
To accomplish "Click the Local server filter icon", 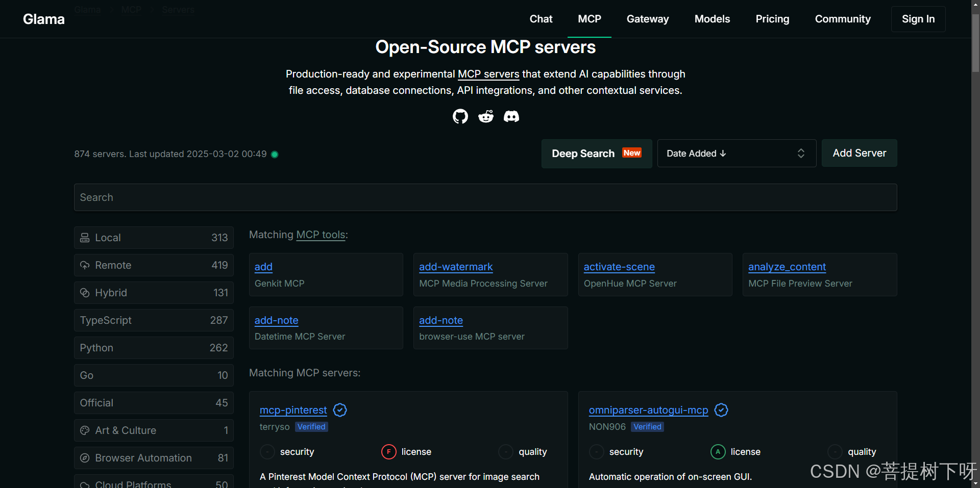I will (85, 238).
